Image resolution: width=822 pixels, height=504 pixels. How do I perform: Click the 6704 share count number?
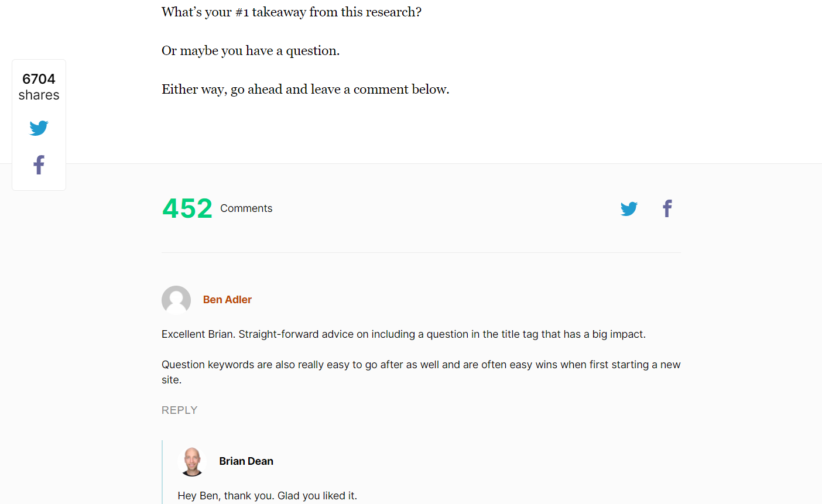point(39,79)
